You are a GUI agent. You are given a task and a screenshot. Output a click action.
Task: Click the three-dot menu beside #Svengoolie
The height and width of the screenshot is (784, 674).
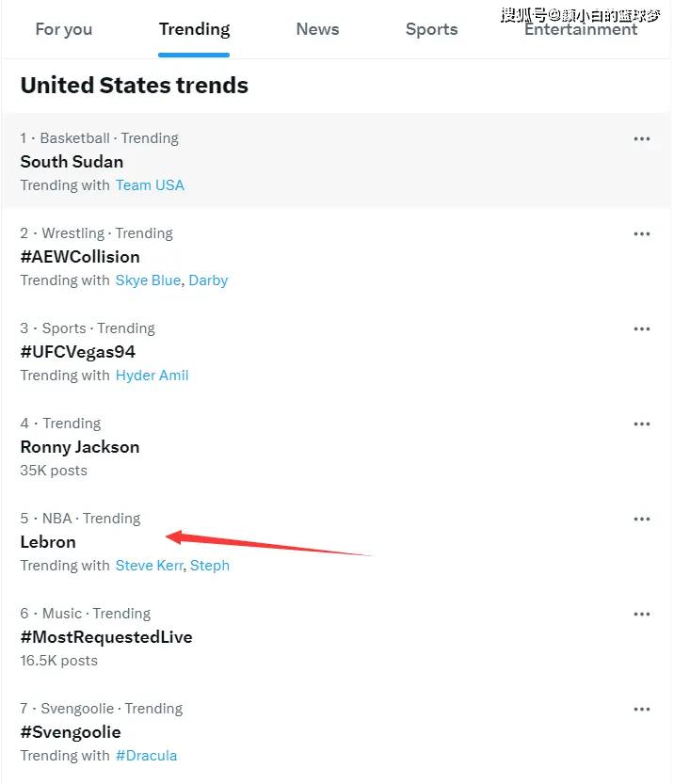coord(642,710)
